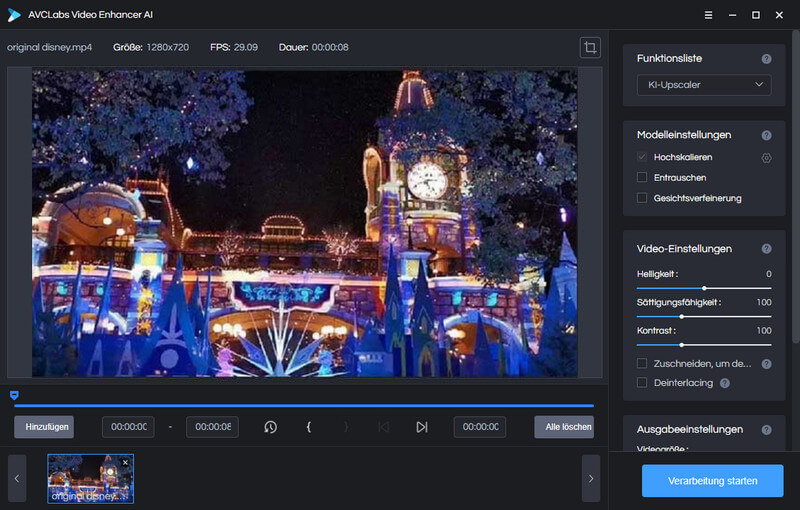
Task: Show help for Deinterlacing option
Action: pyautogui.click(x=724, y=383)
